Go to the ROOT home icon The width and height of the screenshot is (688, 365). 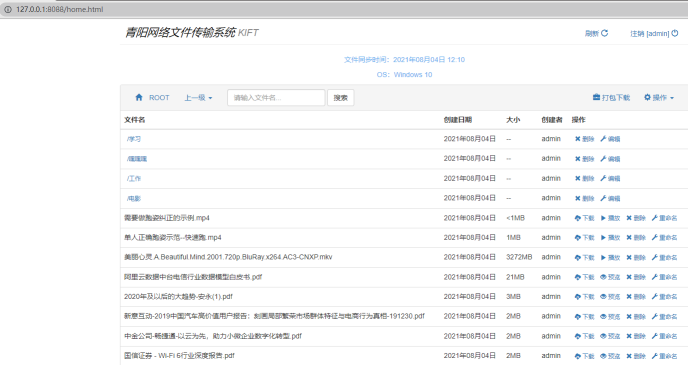pos(139,97)
